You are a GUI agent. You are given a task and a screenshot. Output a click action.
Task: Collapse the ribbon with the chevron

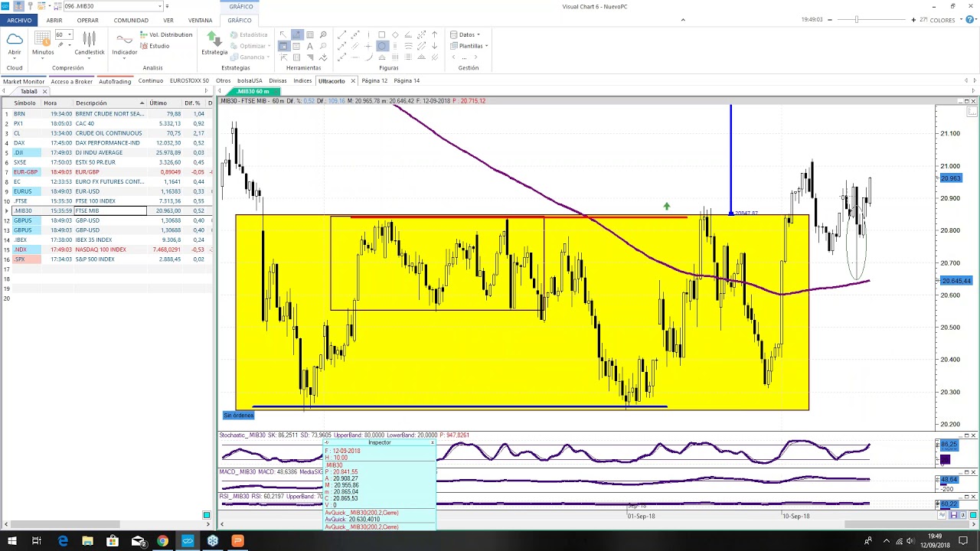point(682,20)
